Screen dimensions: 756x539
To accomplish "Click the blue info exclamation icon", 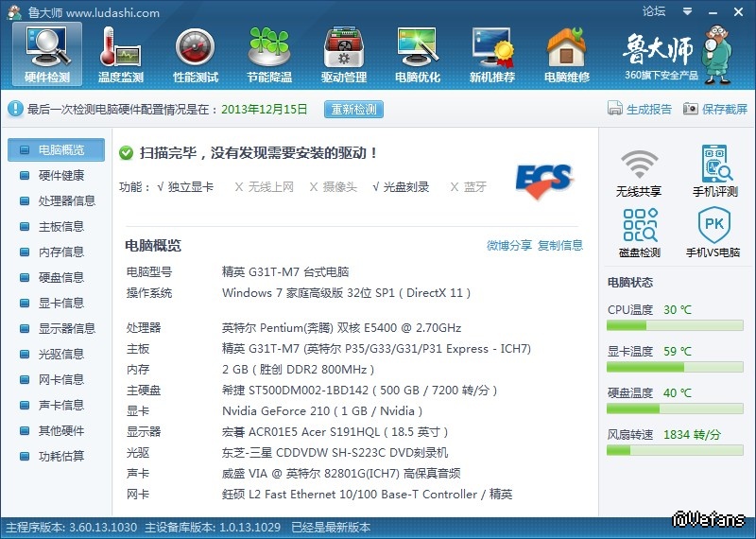I will pos(15,109).
